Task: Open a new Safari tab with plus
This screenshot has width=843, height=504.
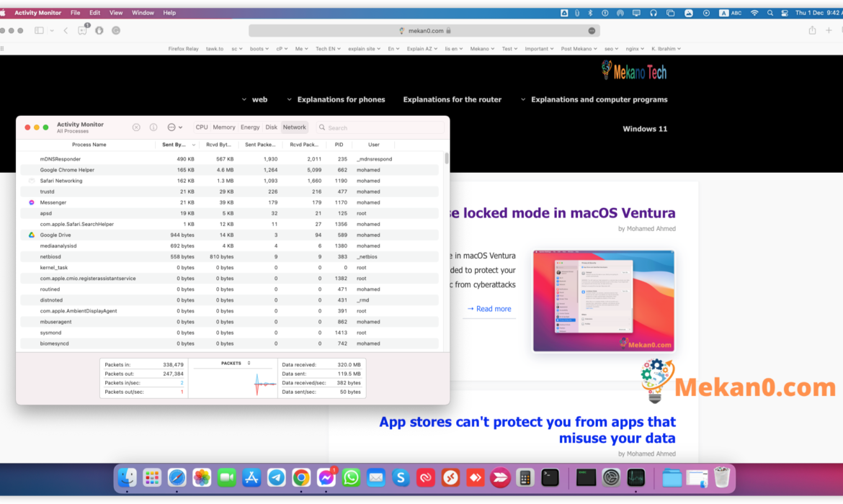Action: 829,31
